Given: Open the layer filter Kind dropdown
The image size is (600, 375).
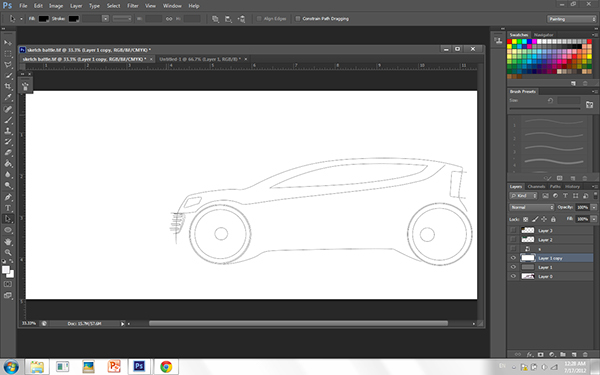Looking at the screenshot, I should pos(523,196).
